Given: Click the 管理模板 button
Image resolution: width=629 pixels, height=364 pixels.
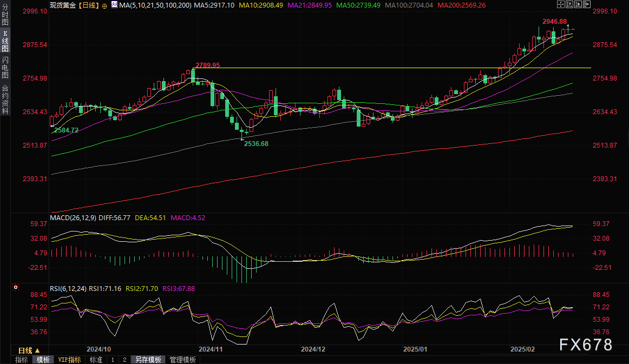Looking at the screenshot, I should coord(182,360).
